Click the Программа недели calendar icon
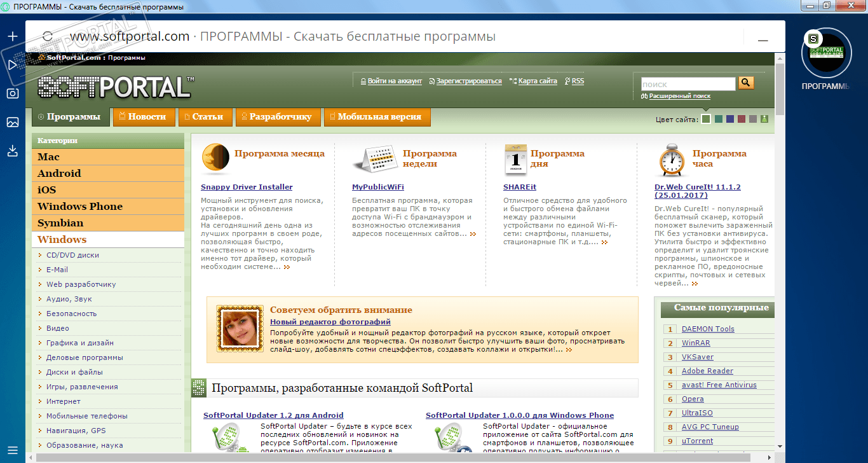868x463 pixels. (375, 160)
